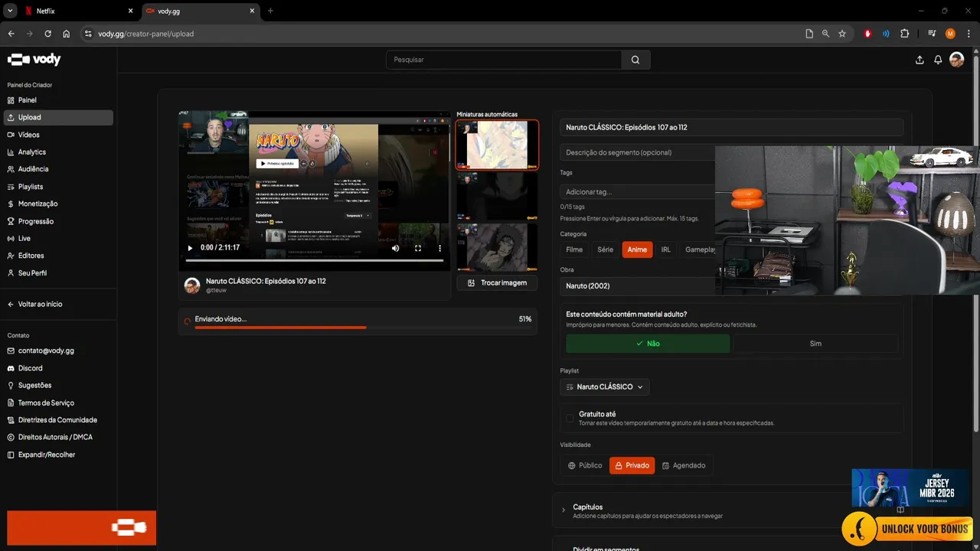Viewport: 980px width, 551px height.
Task: Go to browser home page
Action: coord(67,34)
